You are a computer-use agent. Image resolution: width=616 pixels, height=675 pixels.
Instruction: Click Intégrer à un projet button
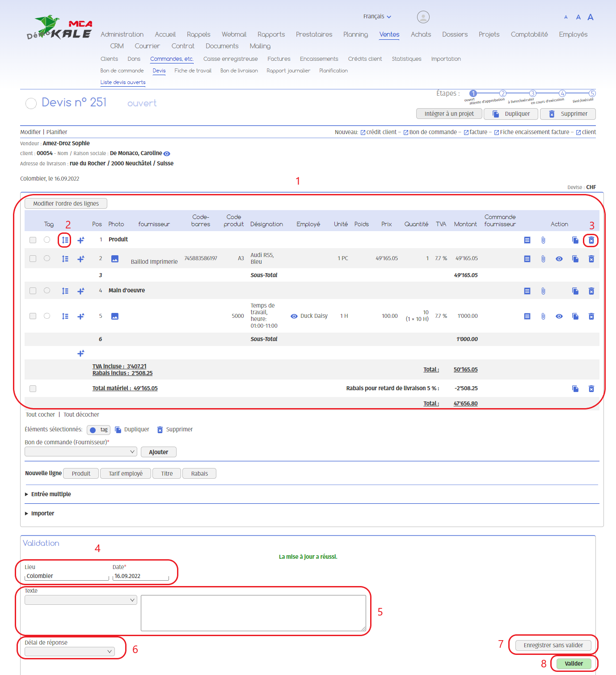pyautogui.click(x=449, y=114)
